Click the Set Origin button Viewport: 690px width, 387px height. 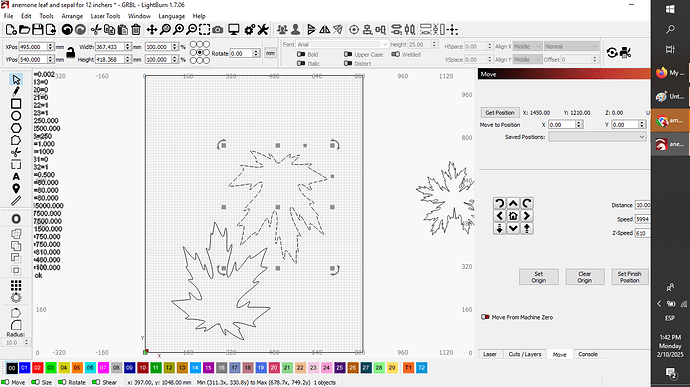pyautogui.click(x=539, y=277)
